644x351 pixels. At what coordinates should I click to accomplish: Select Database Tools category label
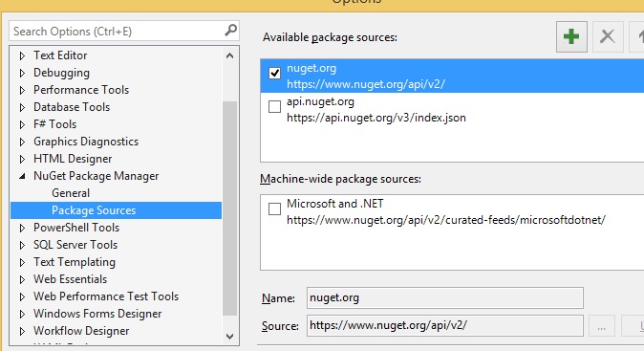click(x=72, y=107)
